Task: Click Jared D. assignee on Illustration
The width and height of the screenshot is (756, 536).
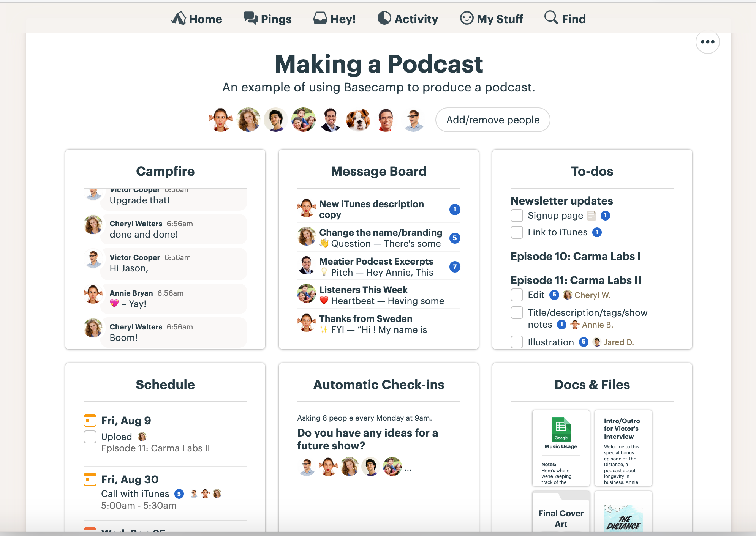Action: [613, 342]
